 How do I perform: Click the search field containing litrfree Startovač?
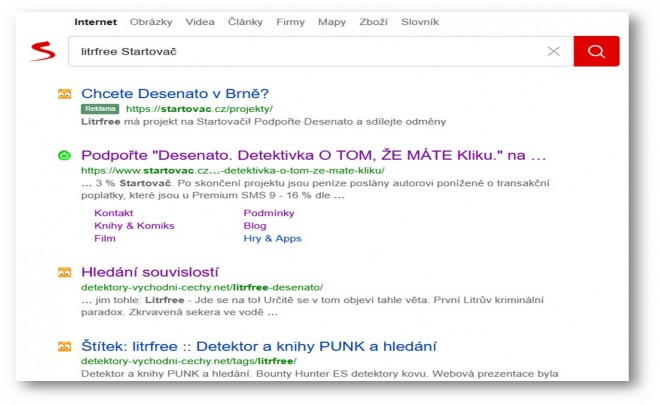click(321, 51)
